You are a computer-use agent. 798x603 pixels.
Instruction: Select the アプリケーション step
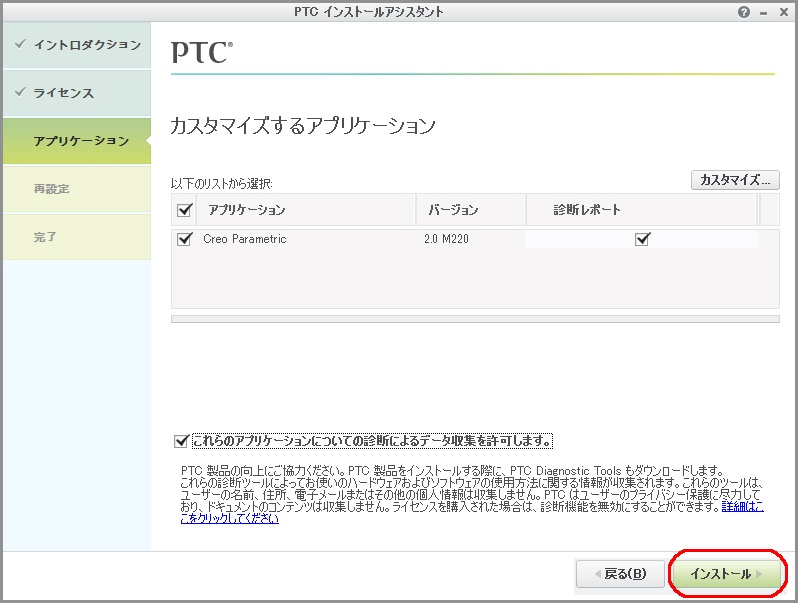click(x=77, y=141)
